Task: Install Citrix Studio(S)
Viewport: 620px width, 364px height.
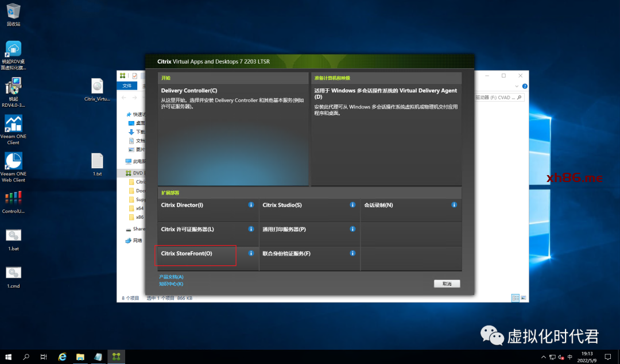Action: point(309,210)
